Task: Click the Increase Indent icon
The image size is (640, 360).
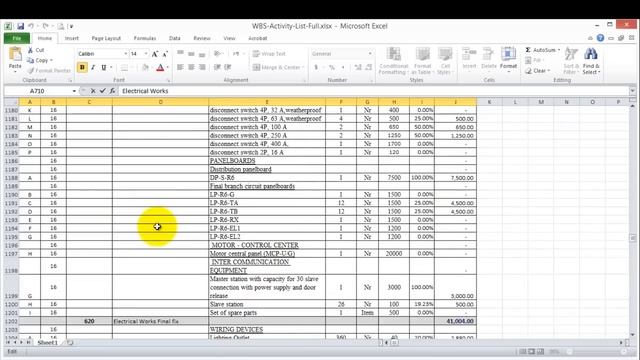Action: click(228, 67)
